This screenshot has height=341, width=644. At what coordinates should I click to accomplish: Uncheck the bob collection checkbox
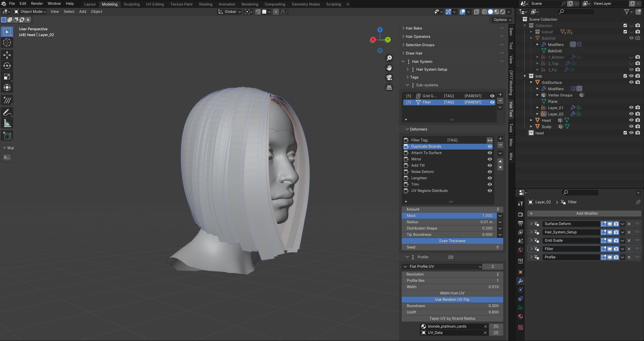(625, 76)
